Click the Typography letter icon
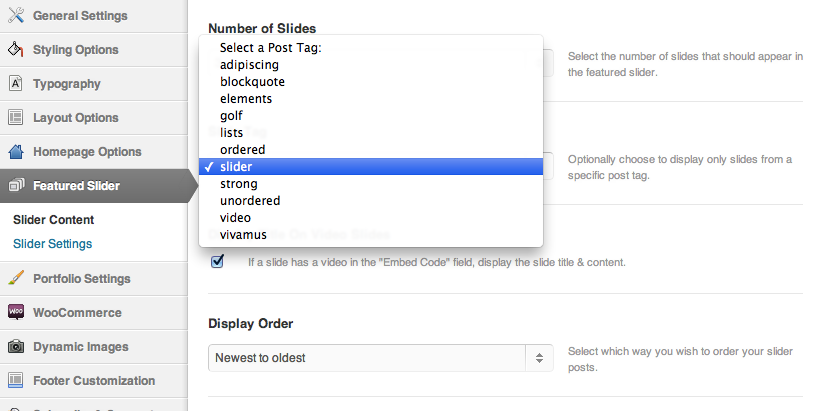 click(16, 84)
